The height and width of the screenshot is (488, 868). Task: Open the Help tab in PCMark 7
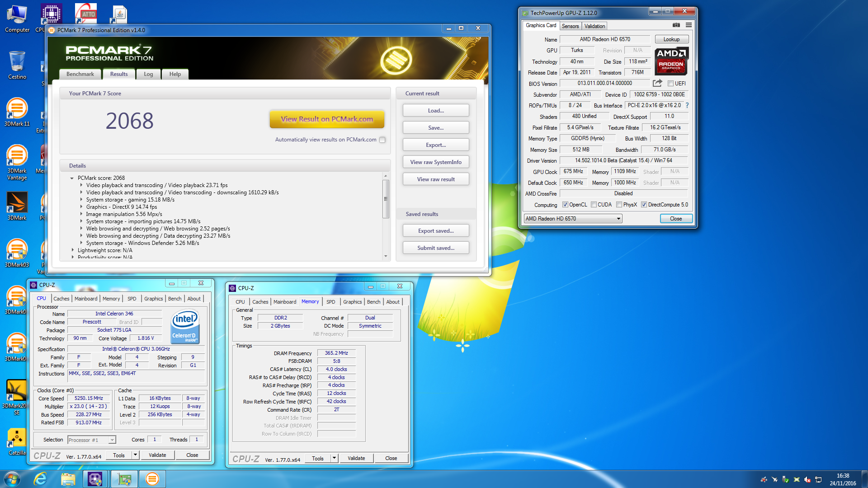tap(175, 74)
